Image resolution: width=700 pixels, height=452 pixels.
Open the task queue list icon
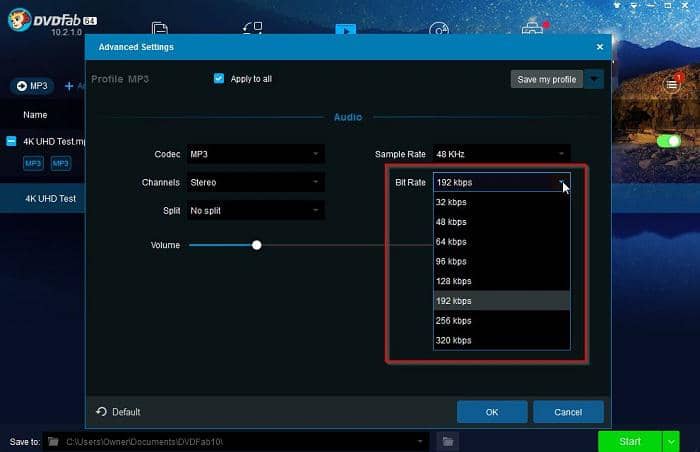pos(672,85)
